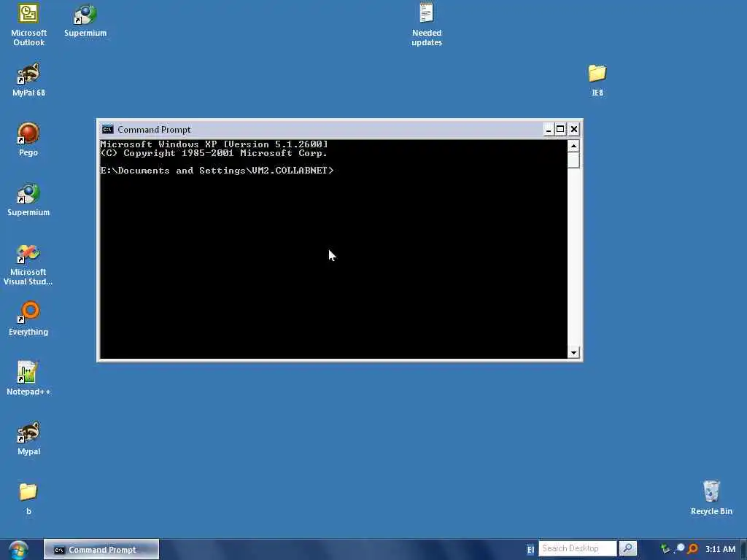Click the language bar indicator on the taskbar
The height and width of the screenshot is (560, 747).
530,550
